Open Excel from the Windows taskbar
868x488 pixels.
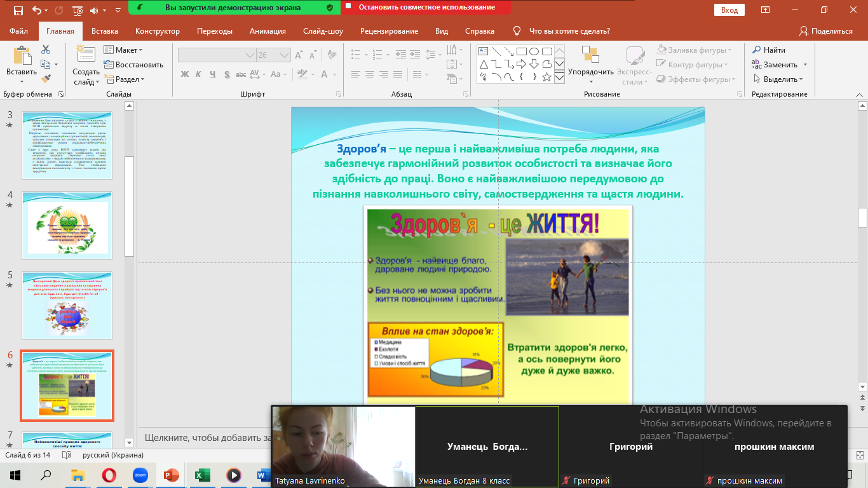203,475
